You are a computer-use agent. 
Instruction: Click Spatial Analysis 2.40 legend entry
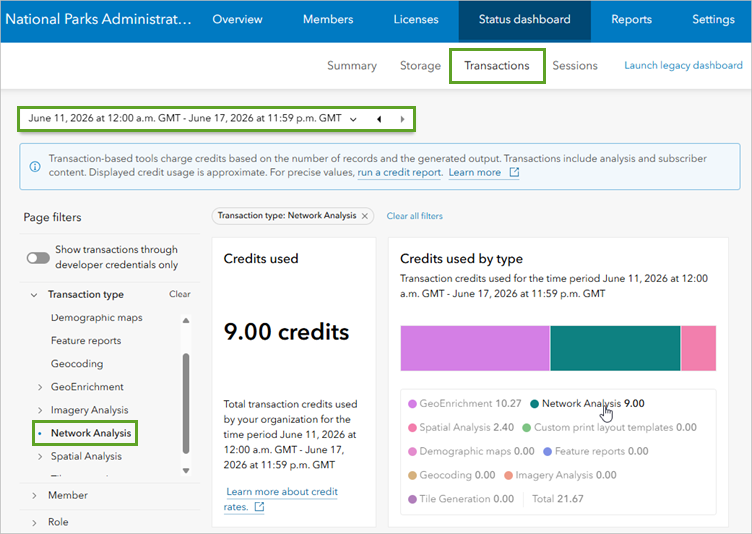tap(460, 427)
